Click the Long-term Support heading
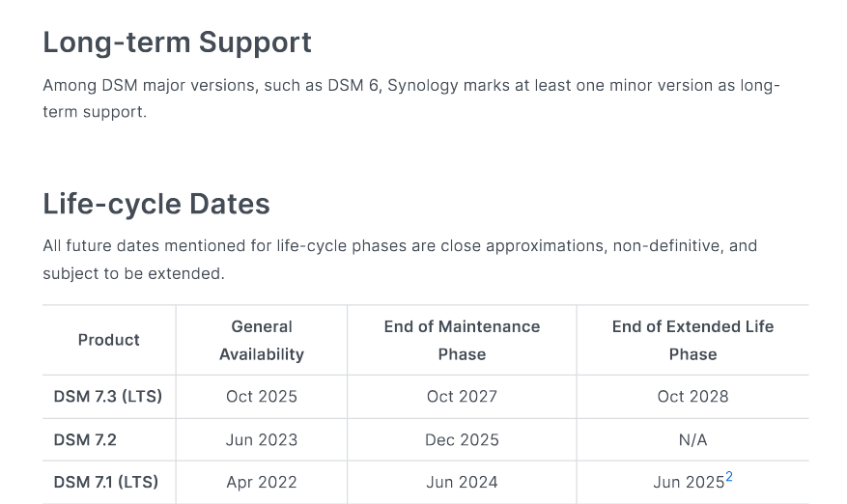The image size is (847, 504). 177,42
